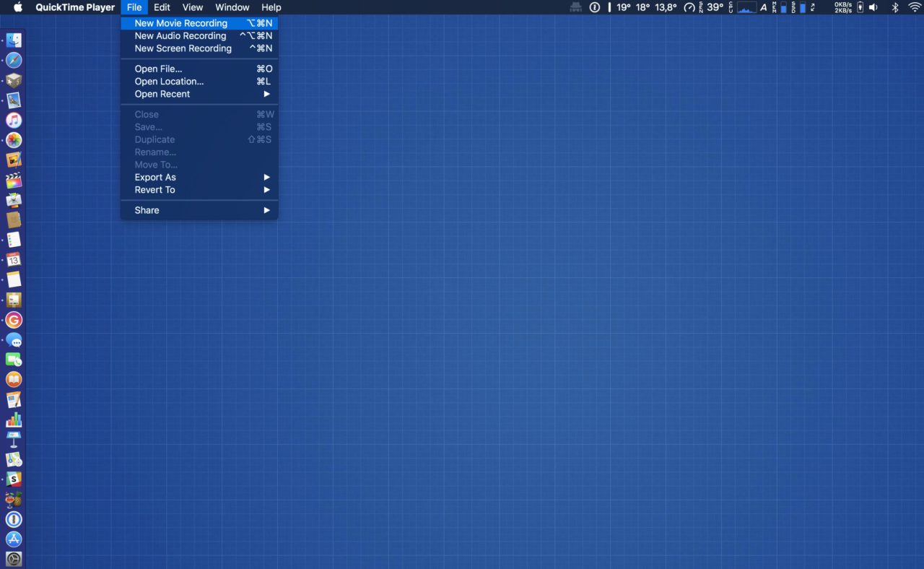The height and width of the screenshot is (569, 924).
Task: Expand the Export As submenu
Action: point(199,177)
